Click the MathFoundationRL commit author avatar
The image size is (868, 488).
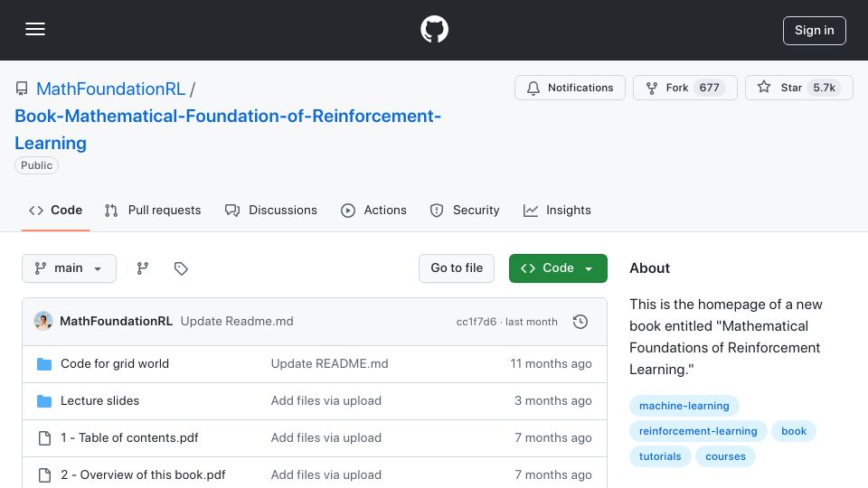pyautogui.click(x=43, y=322)
